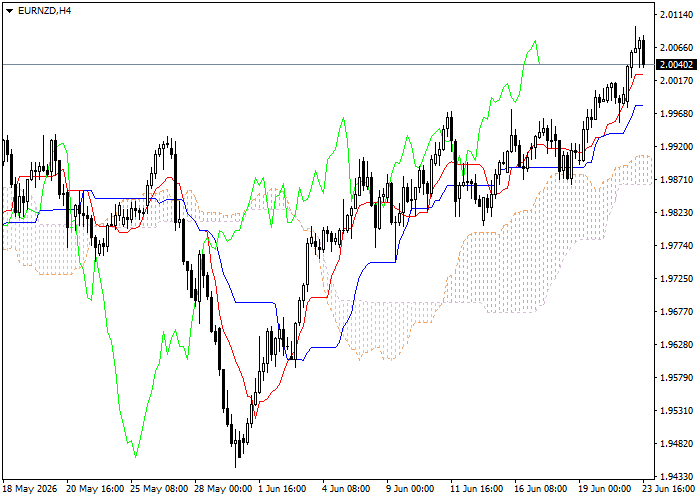Click the 1.94330 price scale label

tap(676, 477)
